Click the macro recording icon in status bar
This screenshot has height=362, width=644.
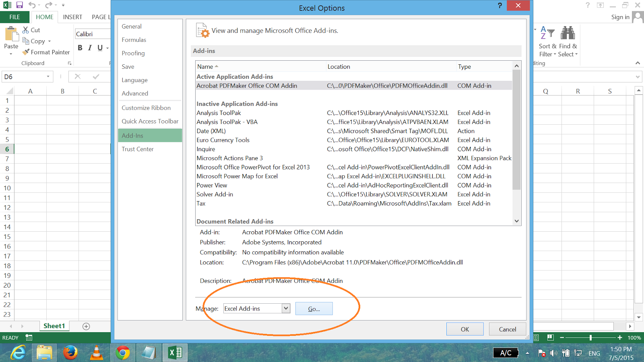(x=29, y=337)
